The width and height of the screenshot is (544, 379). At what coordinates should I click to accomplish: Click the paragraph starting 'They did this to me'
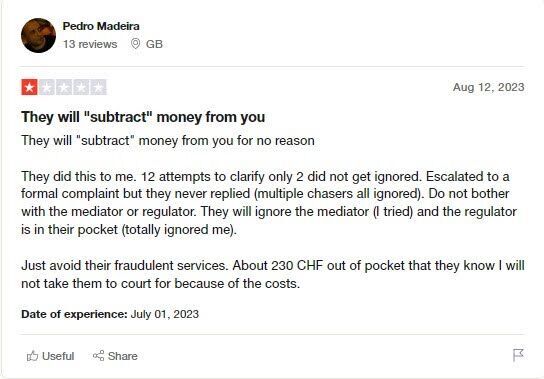(x=269, y=203)
